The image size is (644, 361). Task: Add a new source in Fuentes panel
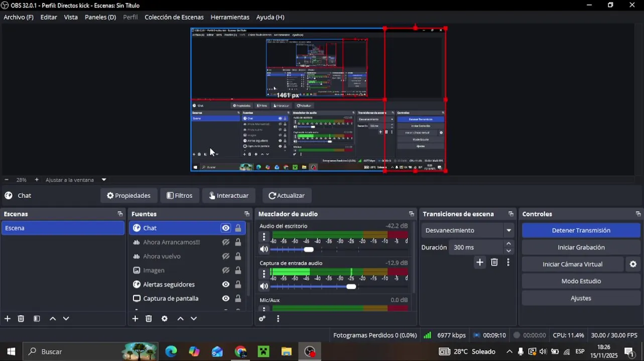coord(135,318)
